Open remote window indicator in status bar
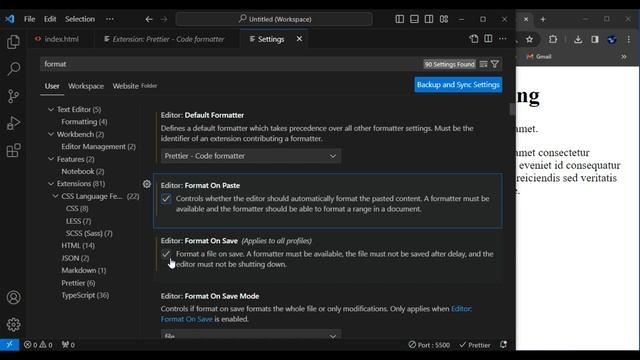 pos(9,344)
